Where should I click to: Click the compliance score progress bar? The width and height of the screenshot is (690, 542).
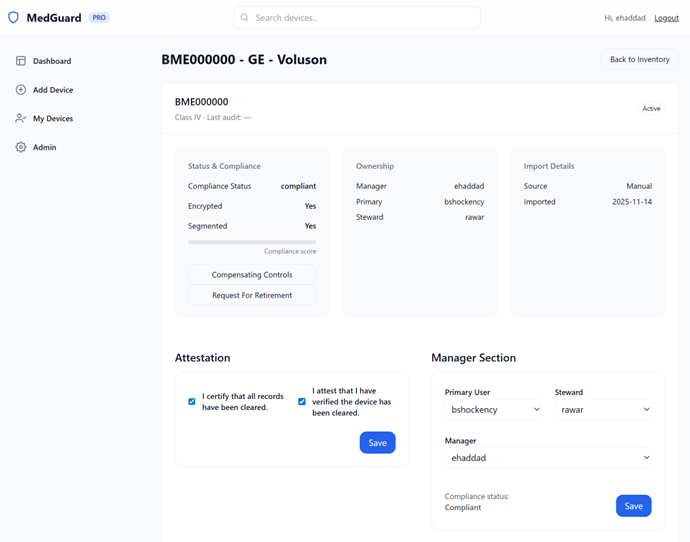pyautogui.click(x=252, y=242)
